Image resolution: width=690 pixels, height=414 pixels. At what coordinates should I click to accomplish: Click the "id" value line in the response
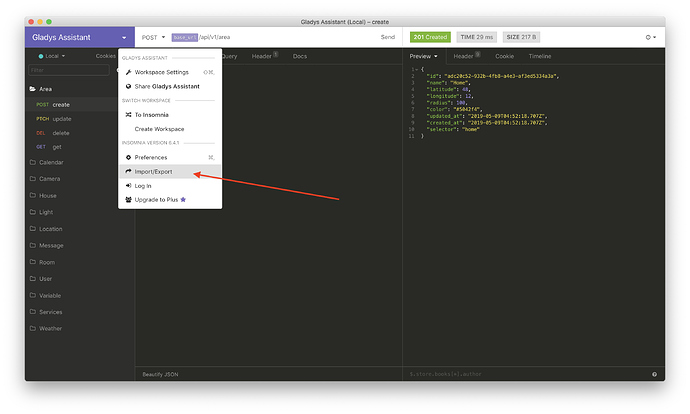492,76
